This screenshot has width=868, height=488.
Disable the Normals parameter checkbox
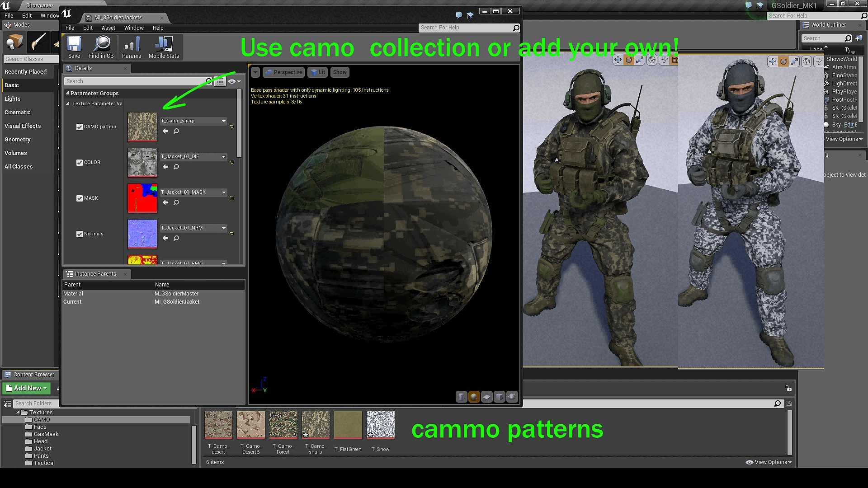[x=80, y=234]
